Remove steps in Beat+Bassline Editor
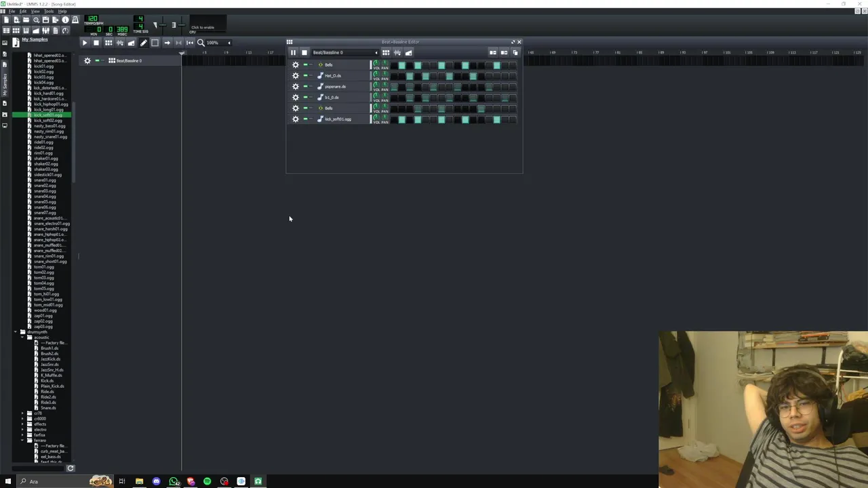This screenshot has height=488, width=868. (x=493, y=52)
